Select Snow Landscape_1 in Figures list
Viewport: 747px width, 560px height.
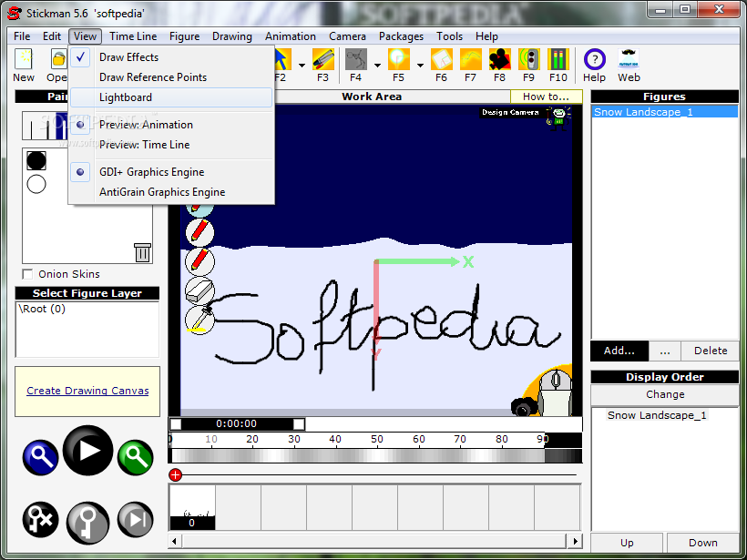[665, 112]
